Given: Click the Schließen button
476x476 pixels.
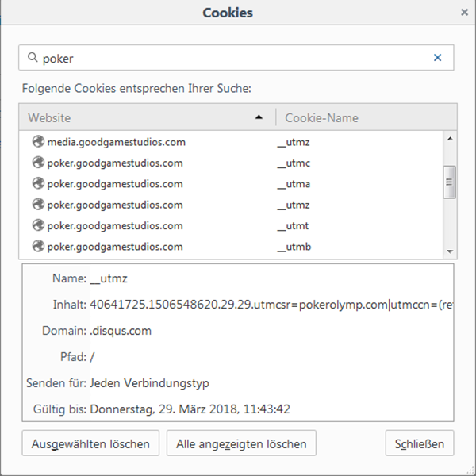Looking at the screenshot, I should coord(420,443).
